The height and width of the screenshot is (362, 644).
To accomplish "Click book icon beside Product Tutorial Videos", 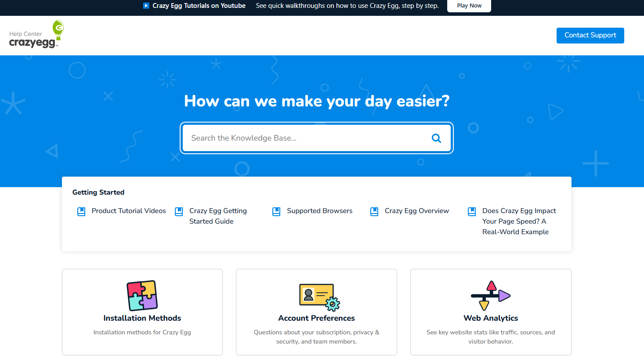I will (81, 211).
